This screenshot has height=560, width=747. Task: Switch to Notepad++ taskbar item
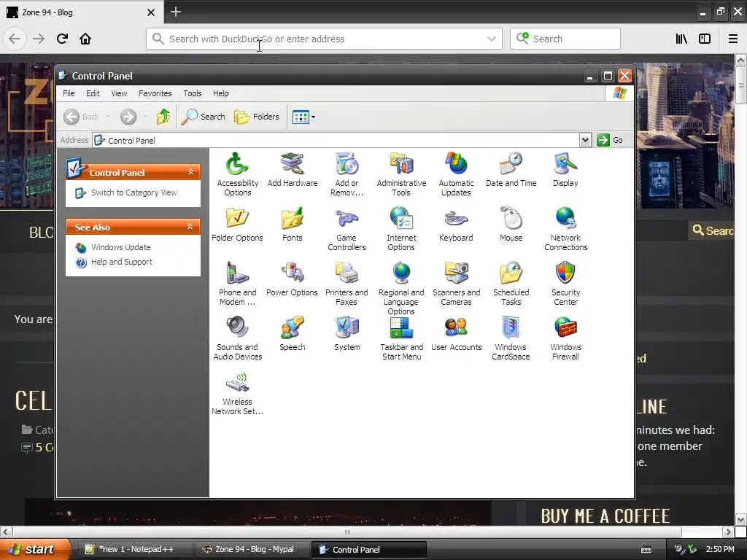[x=136, y=549]
